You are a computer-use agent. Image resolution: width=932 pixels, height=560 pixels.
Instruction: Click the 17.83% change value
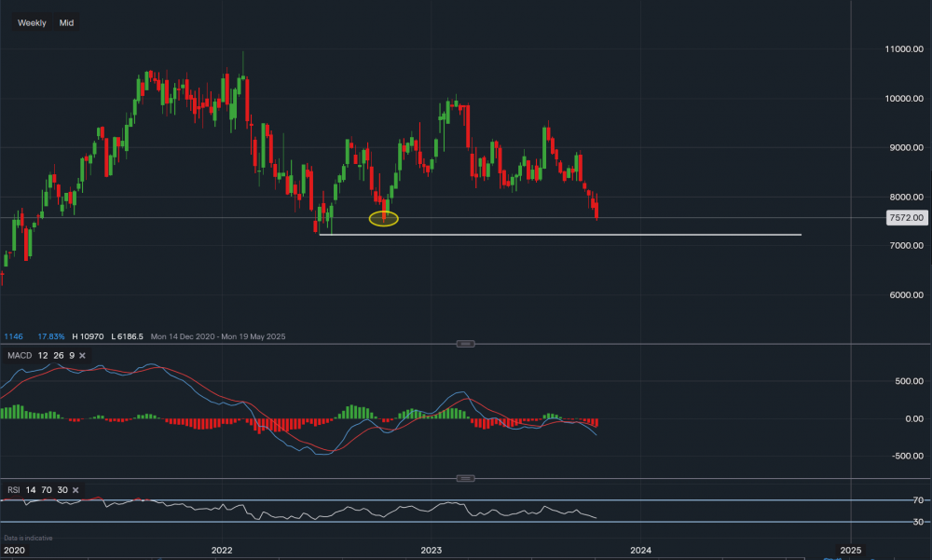(x=51, y=336)
